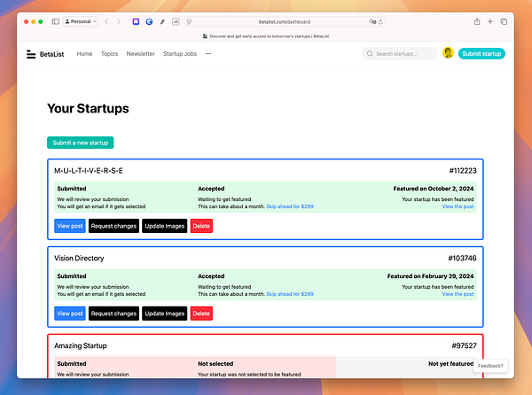Reload the page with refresh icon
532x395 pixels.
click(x=380, y=21)
